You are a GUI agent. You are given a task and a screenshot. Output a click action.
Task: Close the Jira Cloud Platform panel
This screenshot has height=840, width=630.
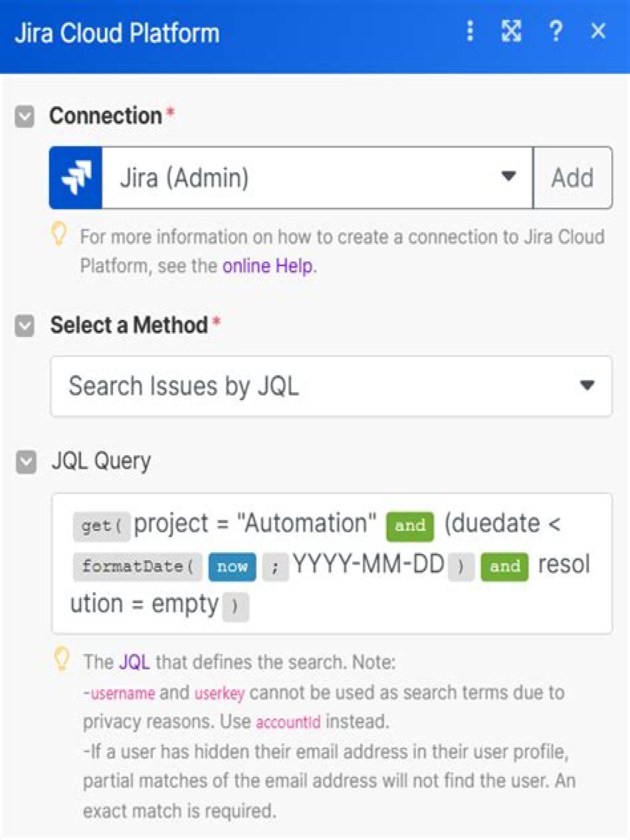click(x=598, y=31)
